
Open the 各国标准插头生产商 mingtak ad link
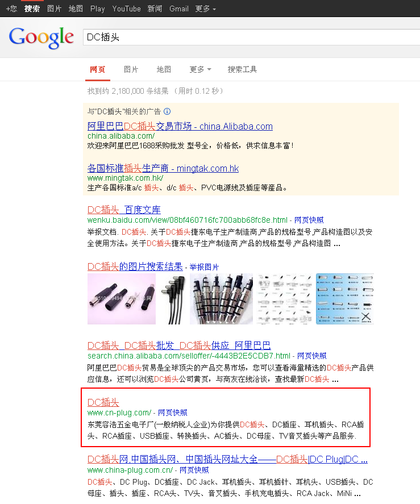click(x=163, y=168)
